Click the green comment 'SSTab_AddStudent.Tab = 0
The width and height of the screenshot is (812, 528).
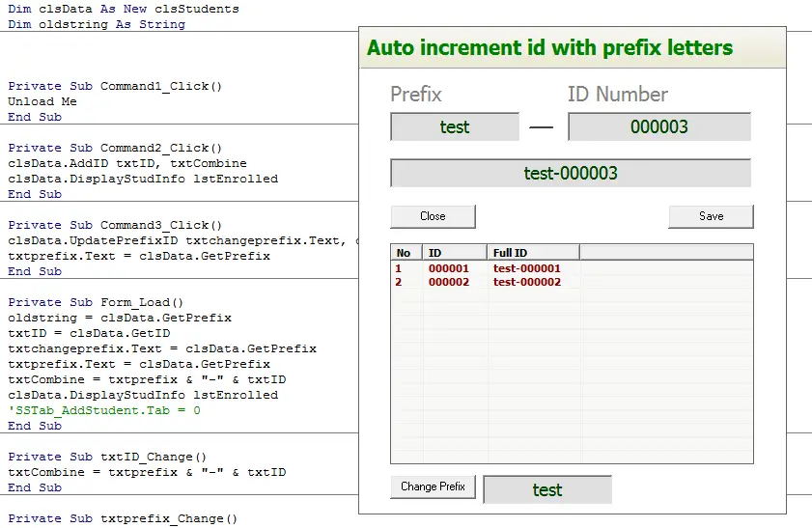(x=104, y=410)
